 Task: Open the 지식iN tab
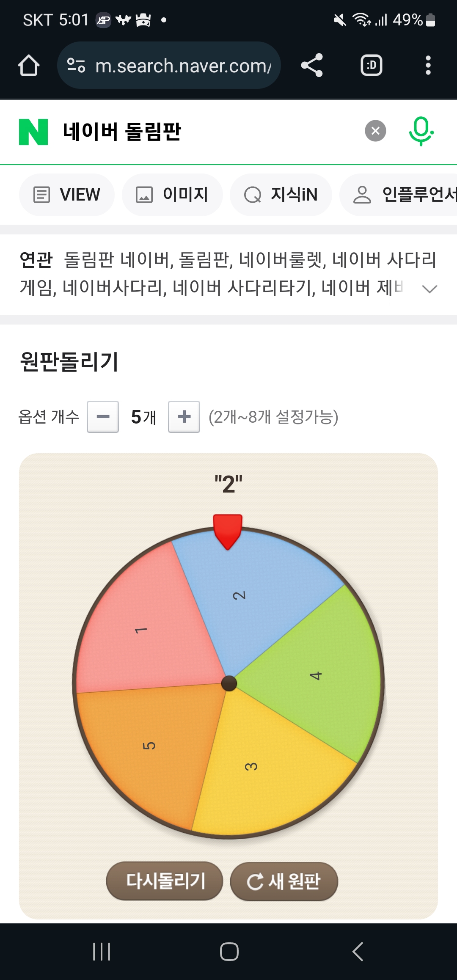click(x=281, y=195)
